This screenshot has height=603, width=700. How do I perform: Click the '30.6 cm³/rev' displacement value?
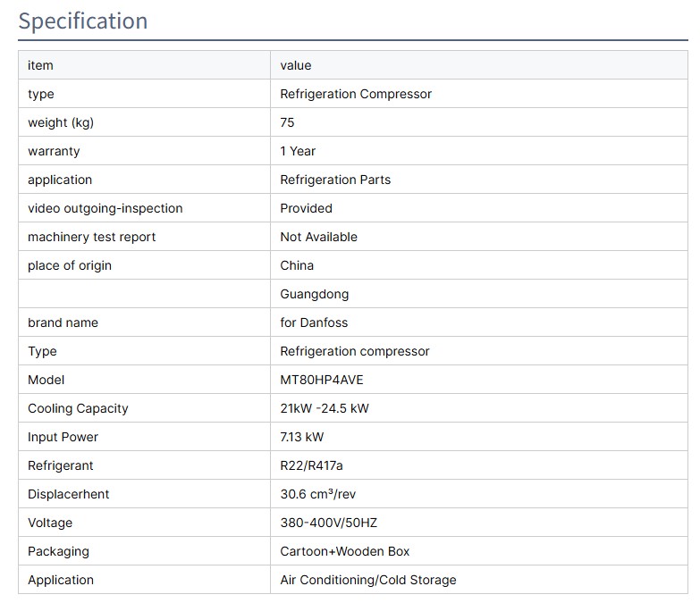click(318, 494)
